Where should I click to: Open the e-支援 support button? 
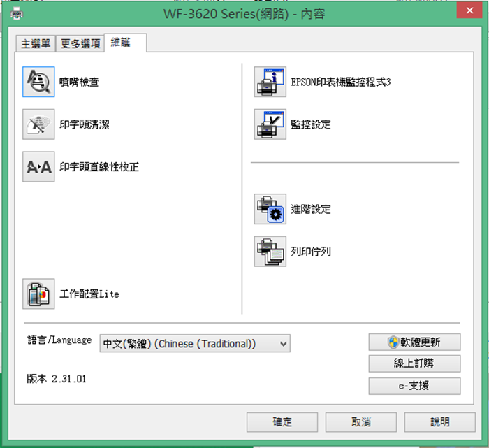point(414,386)
